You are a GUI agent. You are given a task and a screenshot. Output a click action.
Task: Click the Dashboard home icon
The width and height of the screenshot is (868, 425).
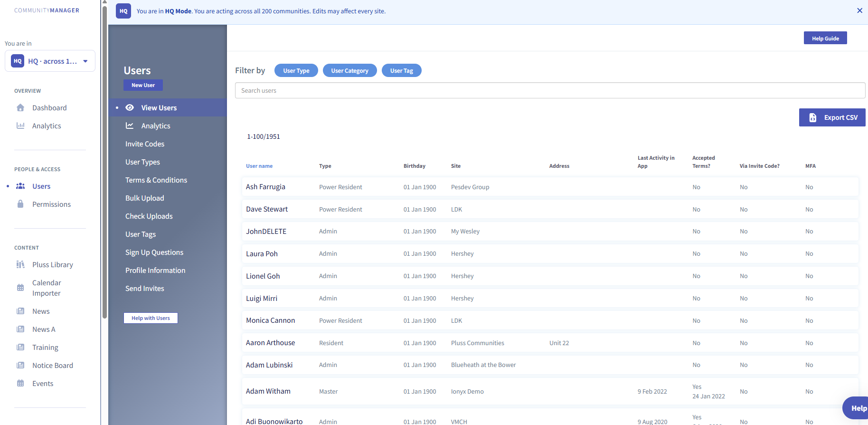tap(20, 108)
